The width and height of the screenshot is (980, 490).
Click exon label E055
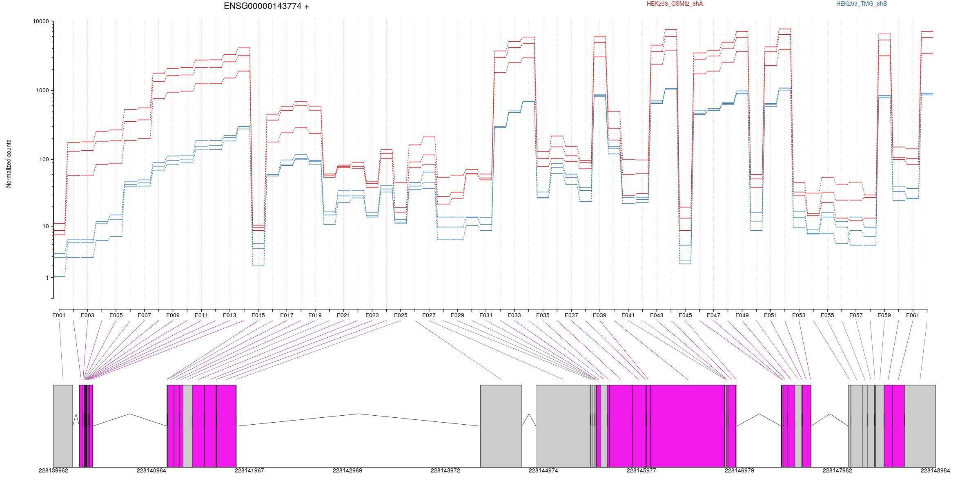pyautogui.click(x=827, y=315)
